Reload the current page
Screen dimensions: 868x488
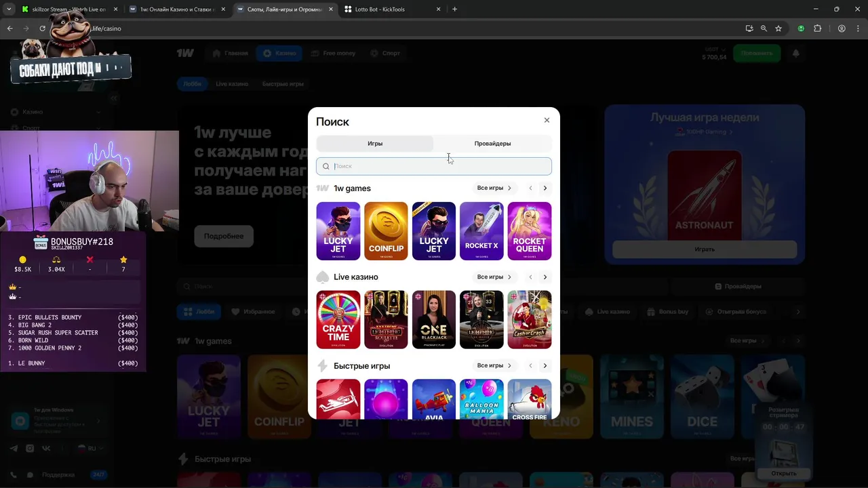pos(42,28)
